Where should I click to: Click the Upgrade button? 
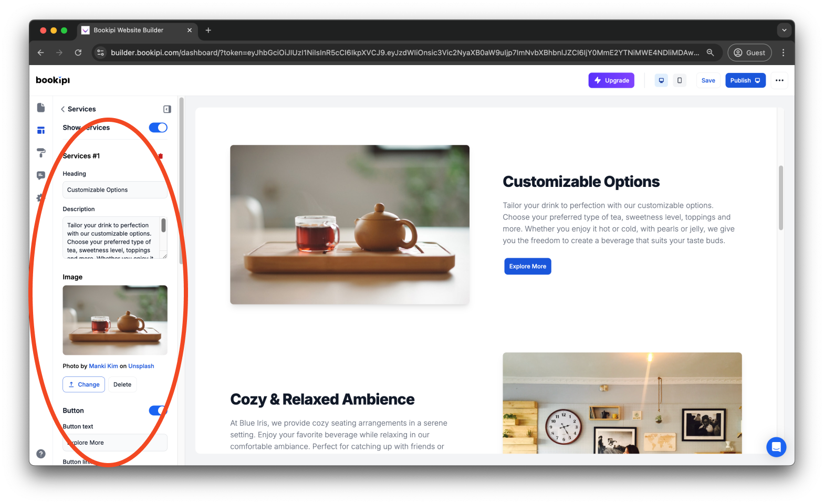pyautogui.click(x=611, y=80)
